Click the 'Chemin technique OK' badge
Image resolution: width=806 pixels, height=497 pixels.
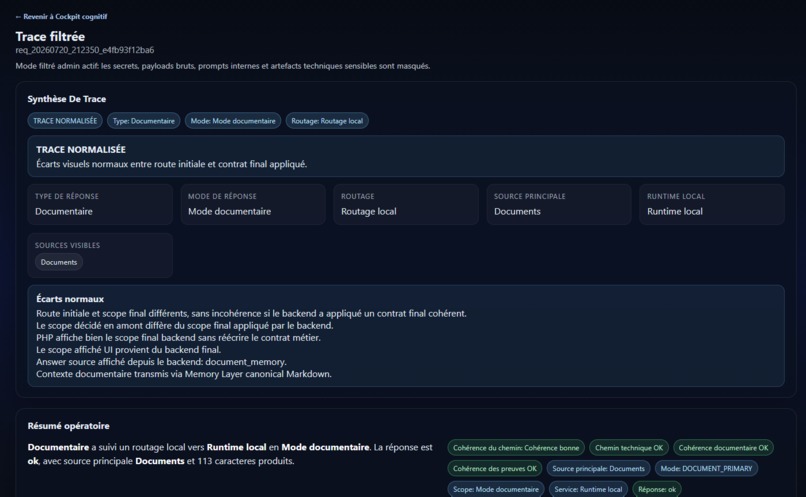click(629, 448)
